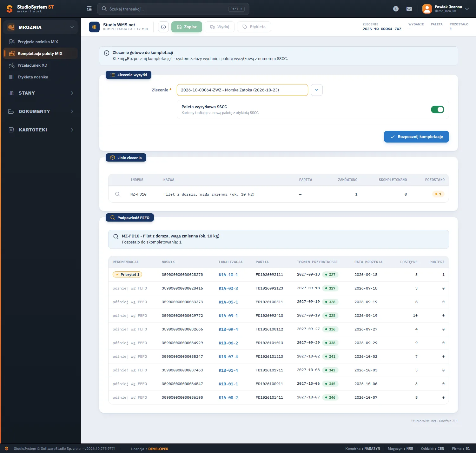Select Kompletacja palety MIX menu item
The width and height of the screenshot is (476, 453).
click(x=41, y=54)
